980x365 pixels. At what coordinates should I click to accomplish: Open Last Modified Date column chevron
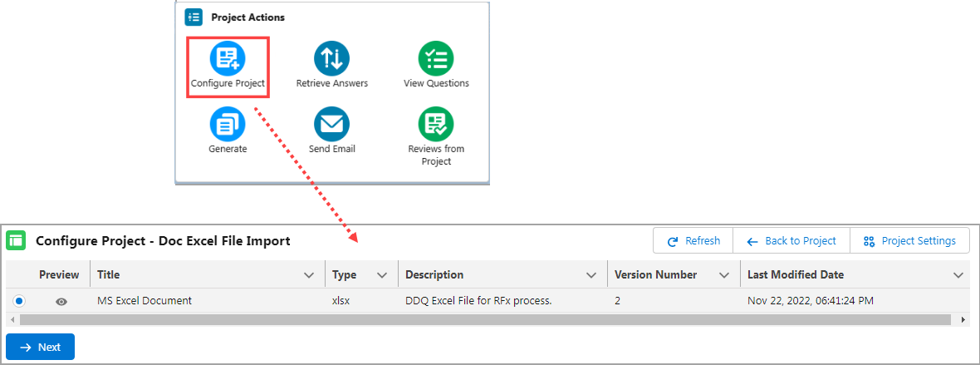click(958, 275)
